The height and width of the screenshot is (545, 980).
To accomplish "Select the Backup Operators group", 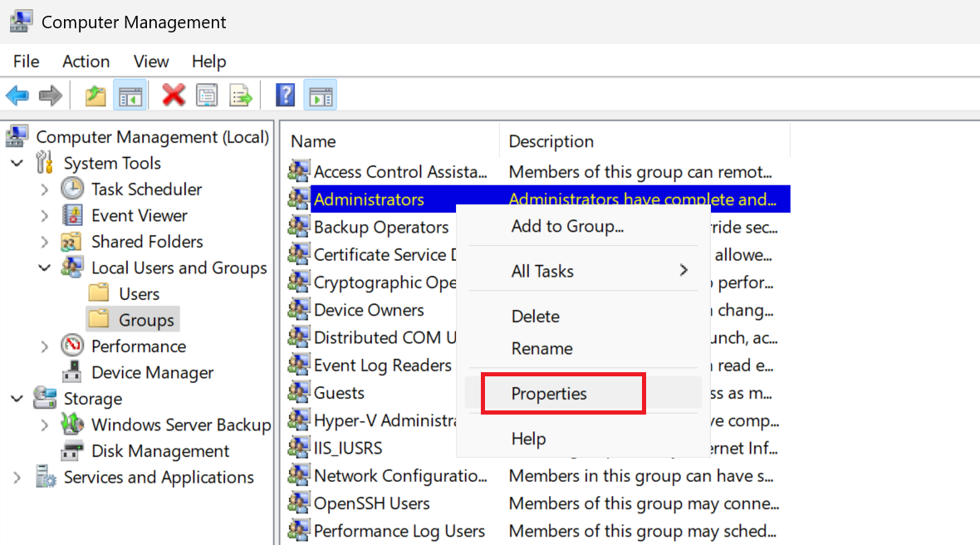I will [380, 227].
